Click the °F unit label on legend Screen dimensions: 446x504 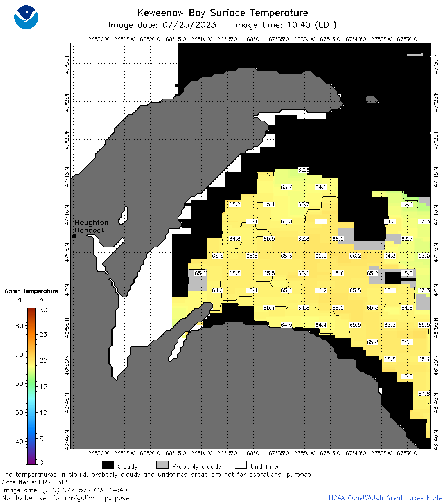click(x=20, y=300)
